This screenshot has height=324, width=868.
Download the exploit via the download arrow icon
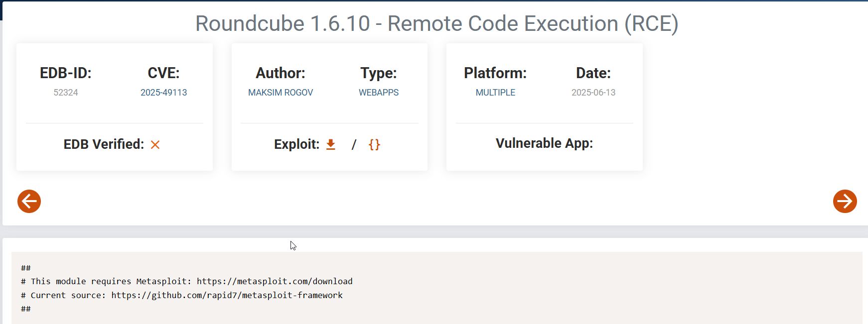(x=331, y=144)
